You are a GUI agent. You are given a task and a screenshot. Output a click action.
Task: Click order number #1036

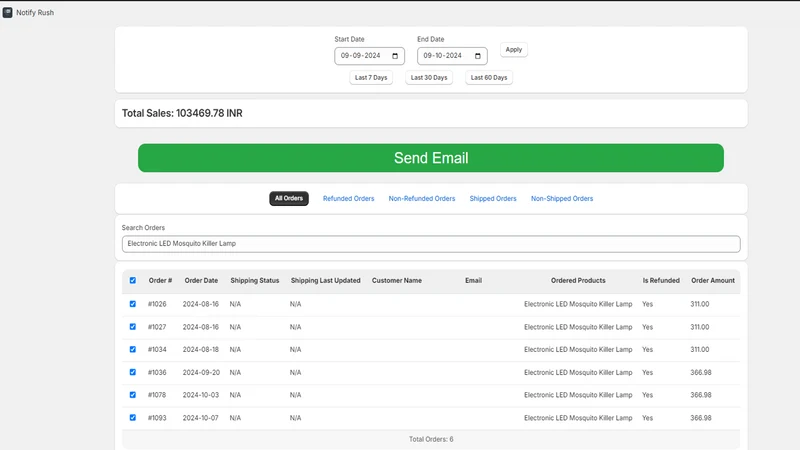pos(157,372)
